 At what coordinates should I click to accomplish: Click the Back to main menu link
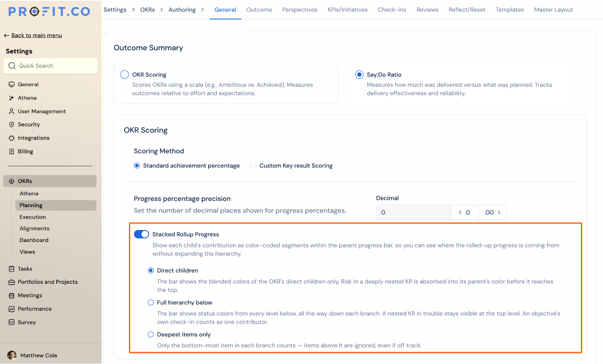point(33,35)
